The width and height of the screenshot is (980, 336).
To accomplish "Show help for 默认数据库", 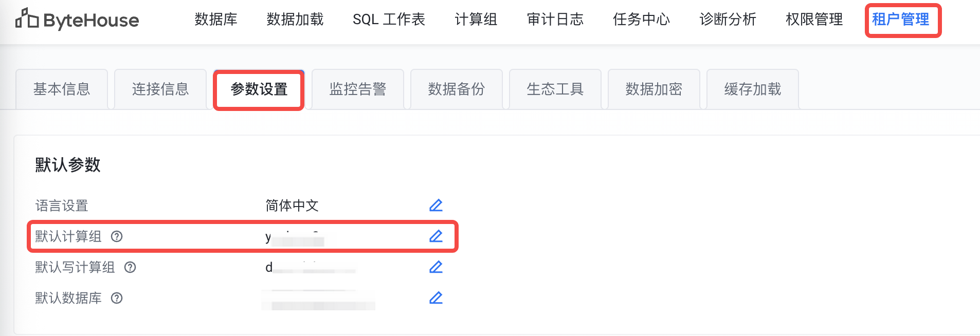I will tap(117, 298).
